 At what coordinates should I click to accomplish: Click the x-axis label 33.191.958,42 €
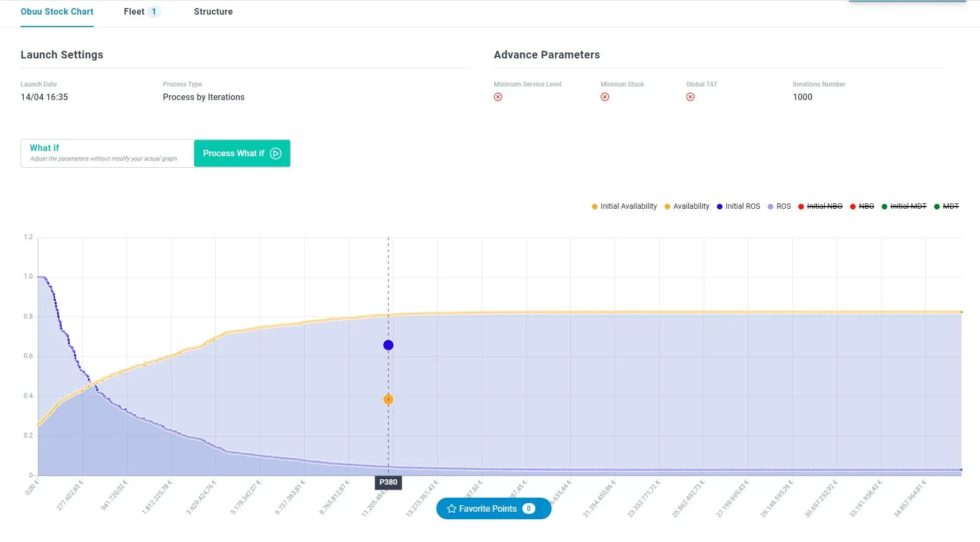[866, 498]
